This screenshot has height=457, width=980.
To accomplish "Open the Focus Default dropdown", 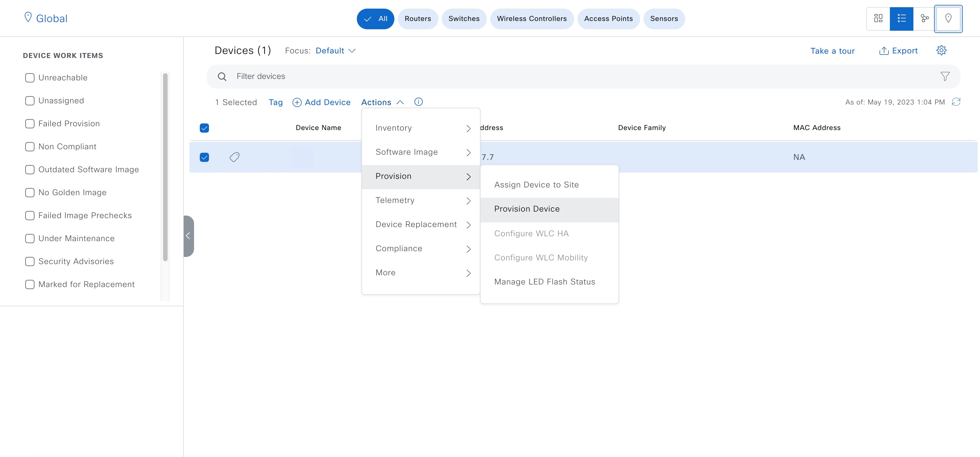I will (x=335, y=51).
